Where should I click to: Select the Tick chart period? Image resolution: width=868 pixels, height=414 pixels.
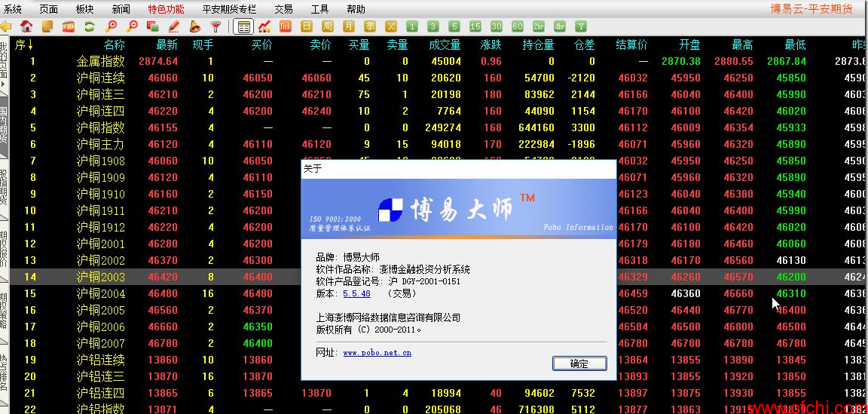point(286,26)
